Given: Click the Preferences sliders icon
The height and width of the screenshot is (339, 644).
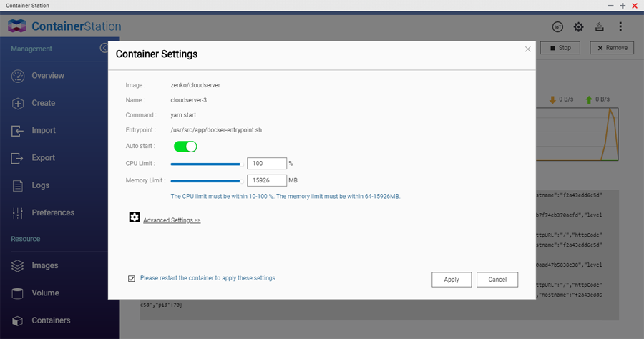Looking at the screenshot, I should (x=18, y=212).
